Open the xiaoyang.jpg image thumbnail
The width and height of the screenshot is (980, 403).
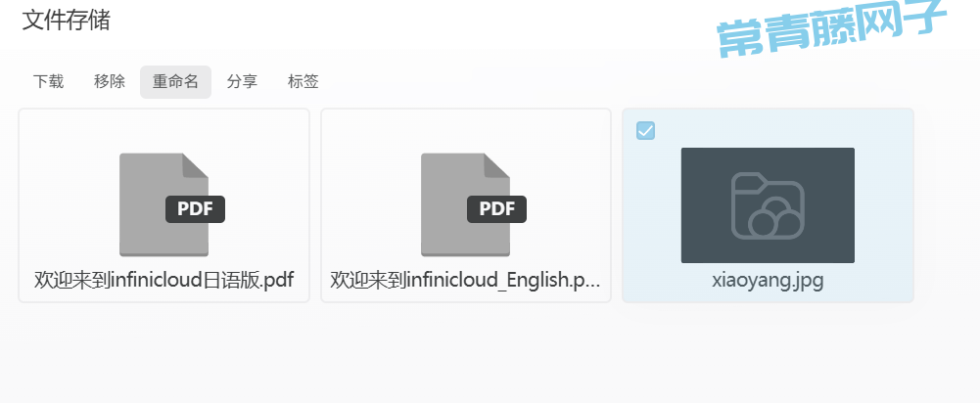tap(768, 204)
